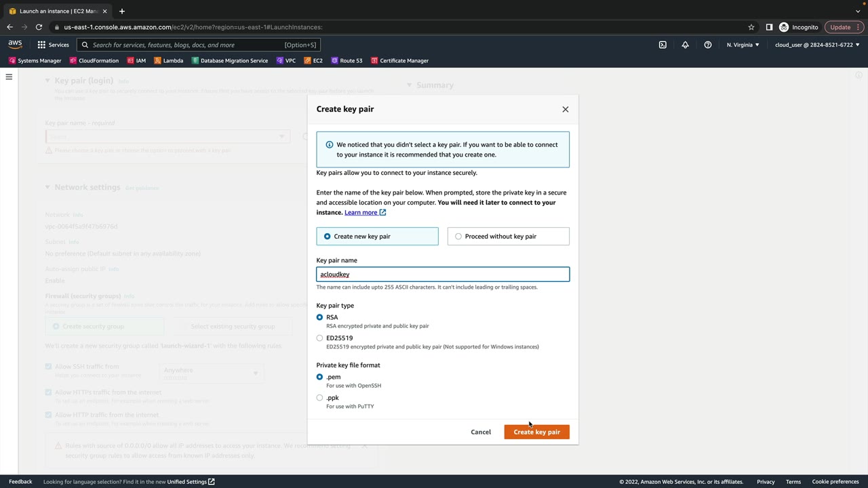Open the EC2 bookmark shortcut

313,60
